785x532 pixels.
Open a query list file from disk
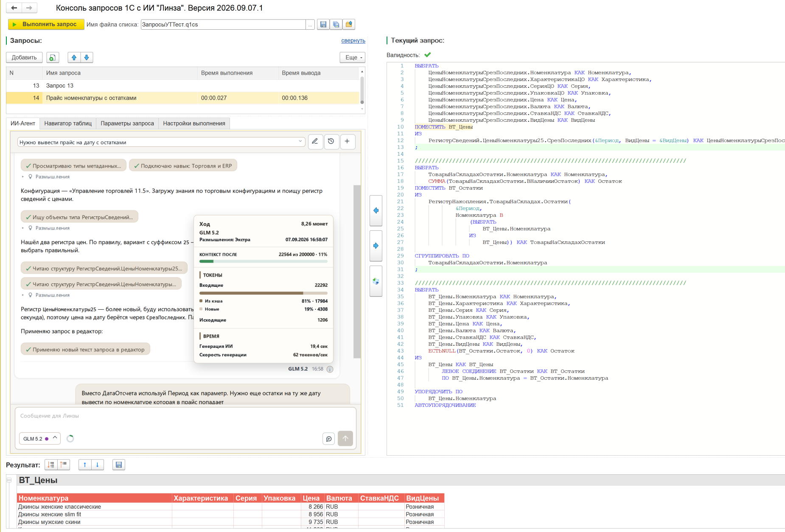[x=349, y=25]
